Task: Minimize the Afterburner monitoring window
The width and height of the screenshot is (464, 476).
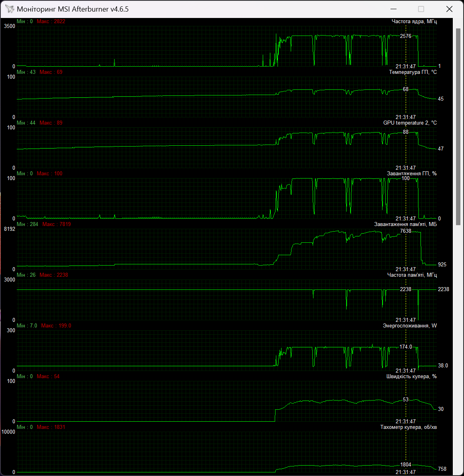Action: (394, 9)
